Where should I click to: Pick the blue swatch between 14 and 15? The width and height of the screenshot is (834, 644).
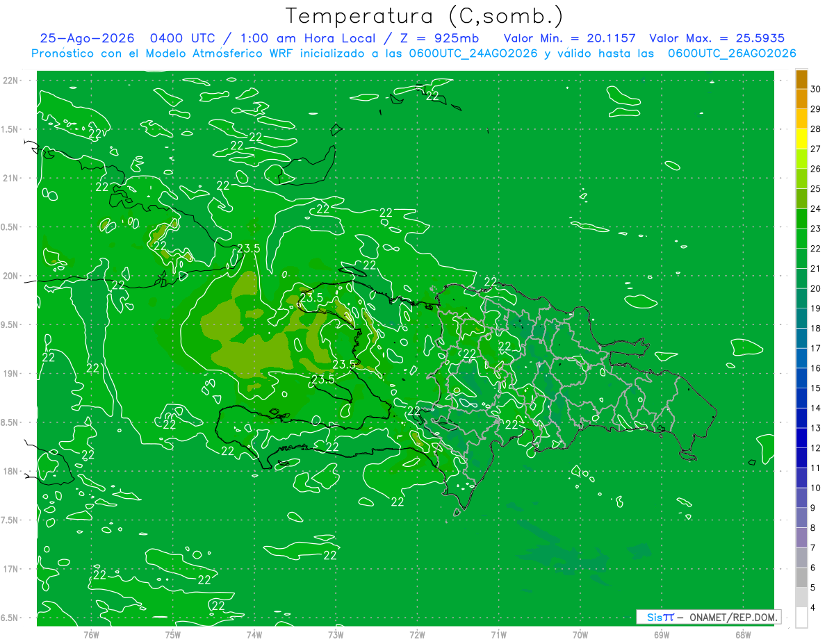click(801, 398)
